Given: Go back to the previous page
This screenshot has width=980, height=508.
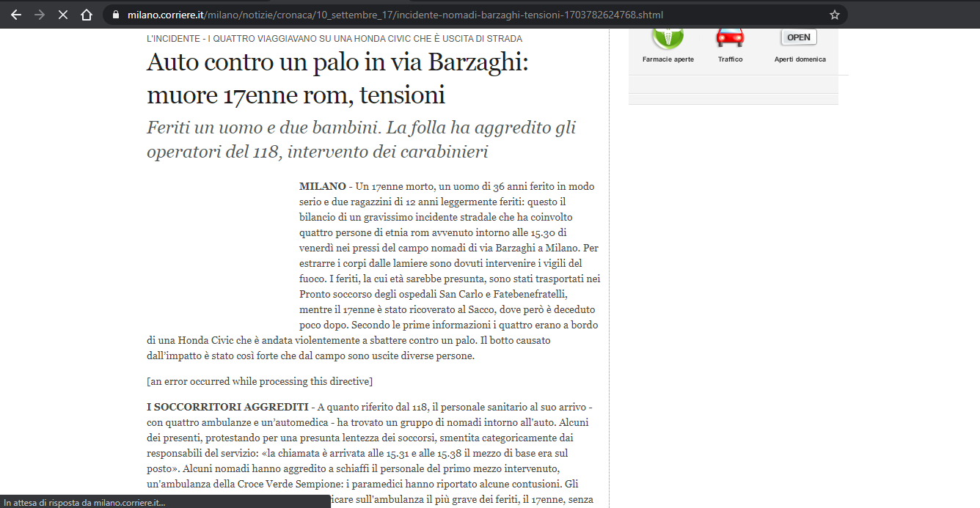Looking at the screenshot, I should (x=16, y=15).
